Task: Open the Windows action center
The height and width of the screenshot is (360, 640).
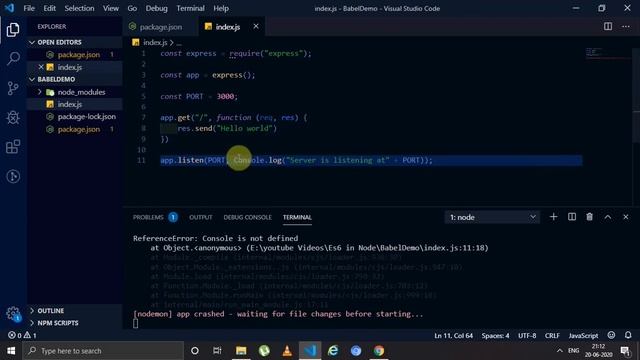Action: click(x=625, y=351)
